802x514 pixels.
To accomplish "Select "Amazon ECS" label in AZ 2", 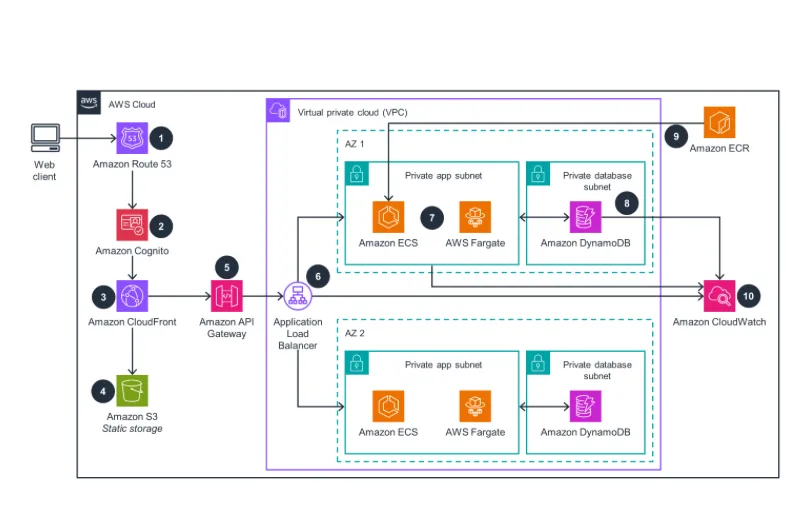I will coord(388,433).
